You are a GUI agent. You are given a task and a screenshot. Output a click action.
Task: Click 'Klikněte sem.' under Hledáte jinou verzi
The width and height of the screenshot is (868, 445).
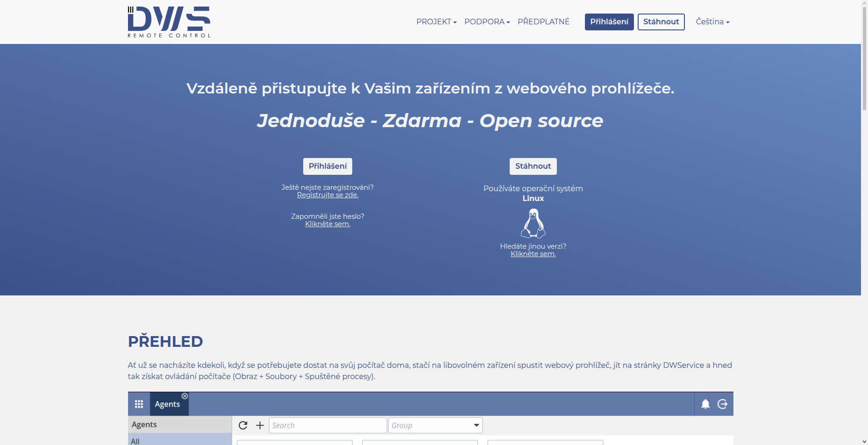pyautogui.click(x=533, y=254)
